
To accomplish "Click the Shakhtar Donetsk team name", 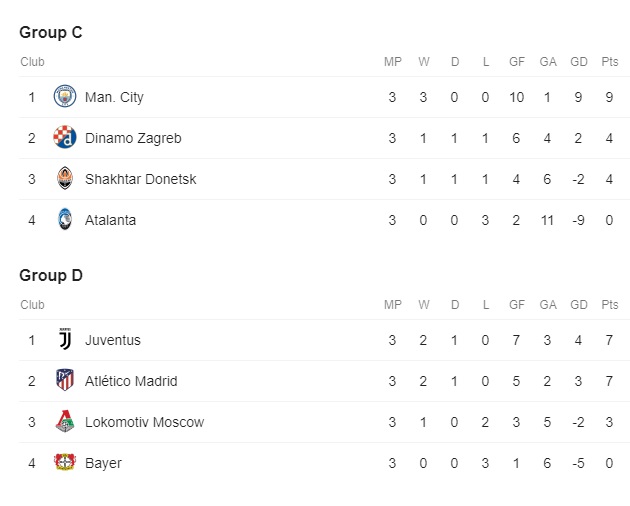I will (x=141, y=179).
